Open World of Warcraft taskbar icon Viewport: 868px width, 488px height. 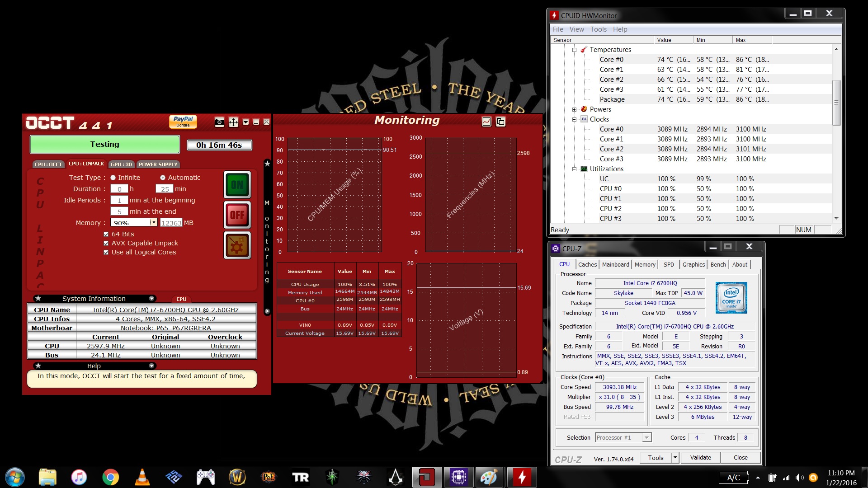(237, 477)
